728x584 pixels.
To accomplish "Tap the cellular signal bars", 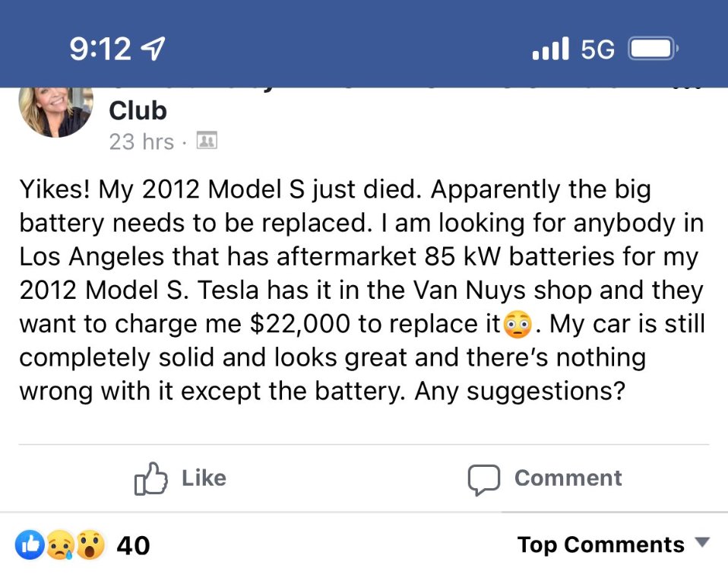I will click(x=551, y=50).
